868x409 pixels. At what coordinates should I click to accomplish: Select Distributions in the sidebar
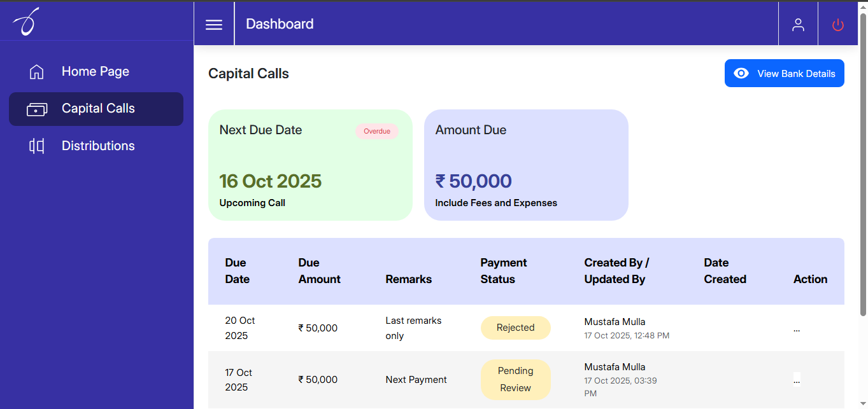(98, 146)
